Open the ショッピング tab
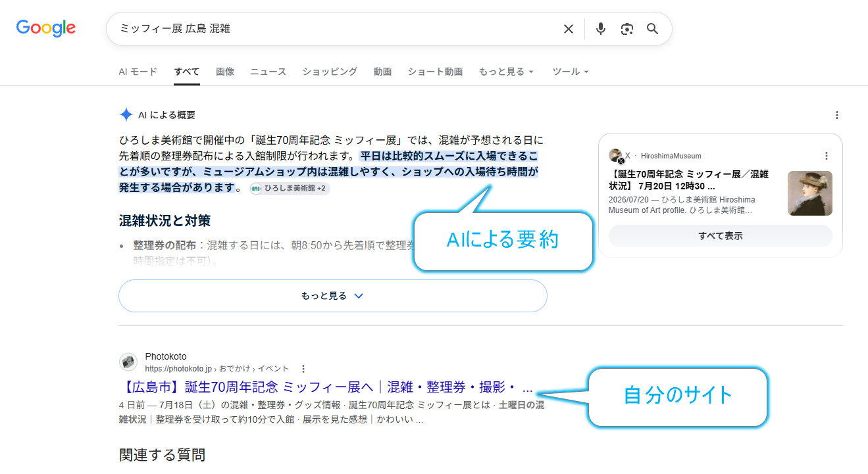868x474 pixels. (330, 72)
